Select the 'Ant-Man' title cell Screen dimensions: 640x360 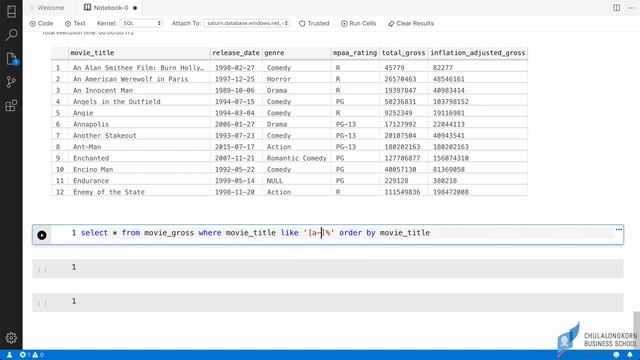coord(139,147)
